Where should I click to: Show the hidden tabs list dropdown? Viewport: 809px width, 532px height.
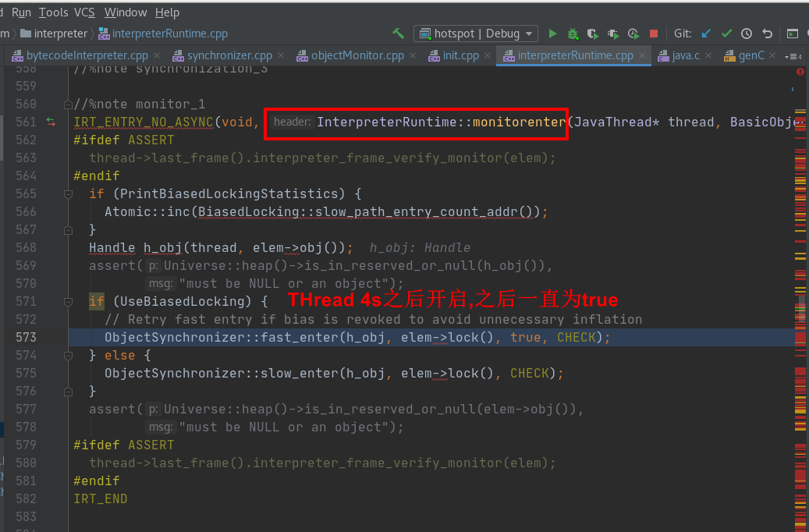793,56
